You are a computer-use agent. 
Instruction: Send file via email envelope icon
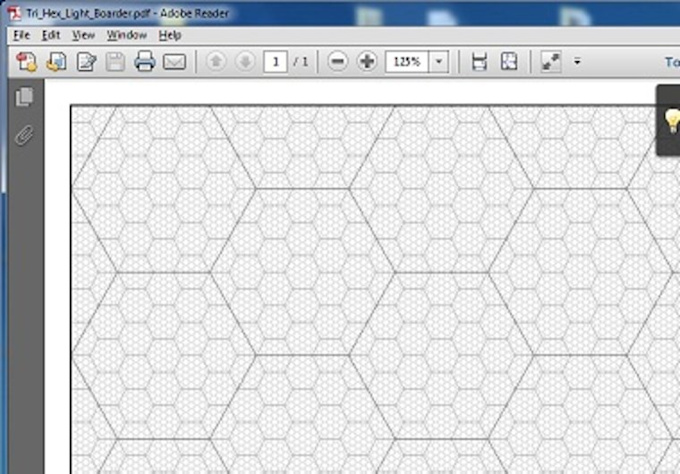(174, 62)
